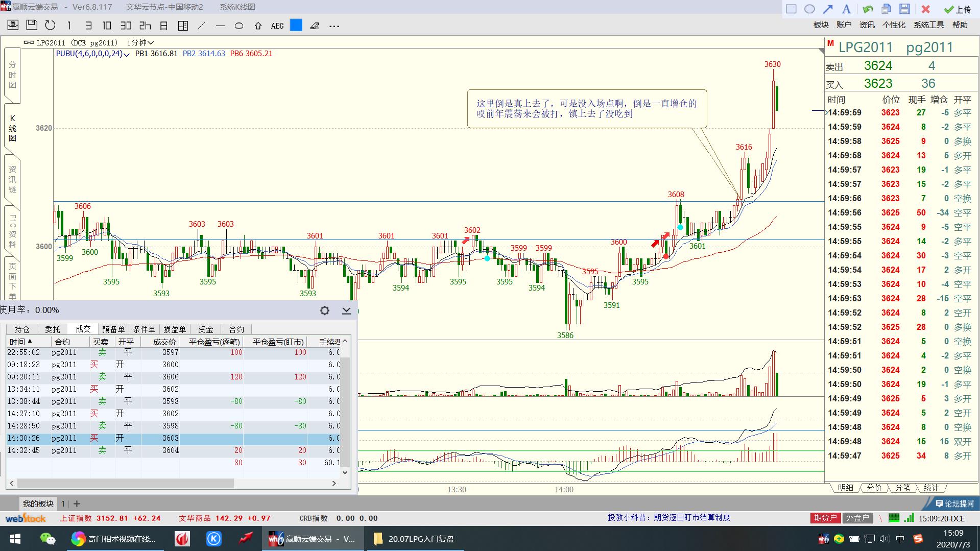The image size is (980, 551).
Task: Open the 资讯 menu
Action: click(x=867, y=25)
